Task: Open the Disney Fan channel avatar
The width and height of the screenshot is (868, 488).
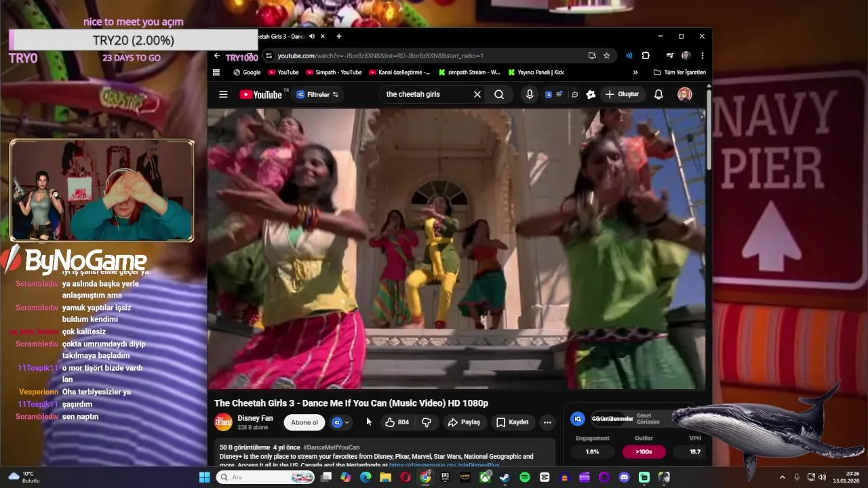Action: pyautogui.click(x=223, y=422)
